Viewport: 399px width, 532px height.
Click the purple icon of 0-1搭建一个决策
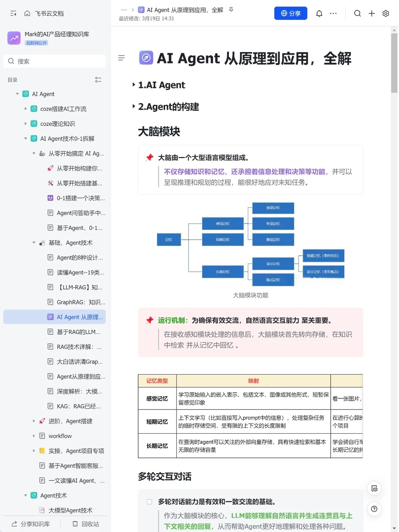pyautogui.click(x=50, y=198)
